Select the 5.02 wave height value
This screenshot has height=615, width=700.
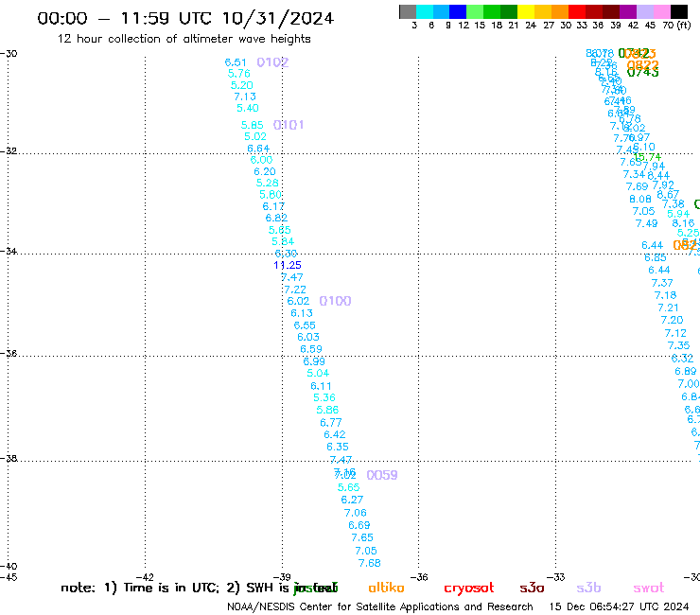255,136
